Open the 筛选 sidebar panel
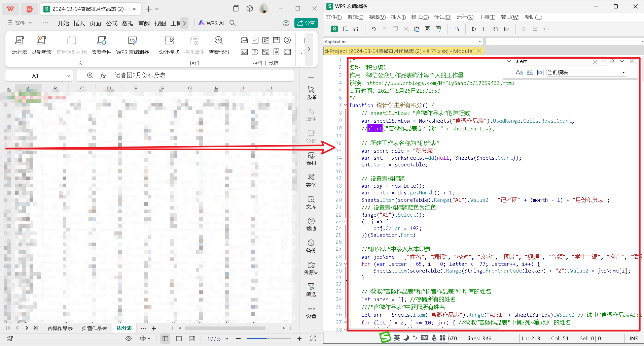Viewport: 644px width, 346px height. [x=311, y=290]
